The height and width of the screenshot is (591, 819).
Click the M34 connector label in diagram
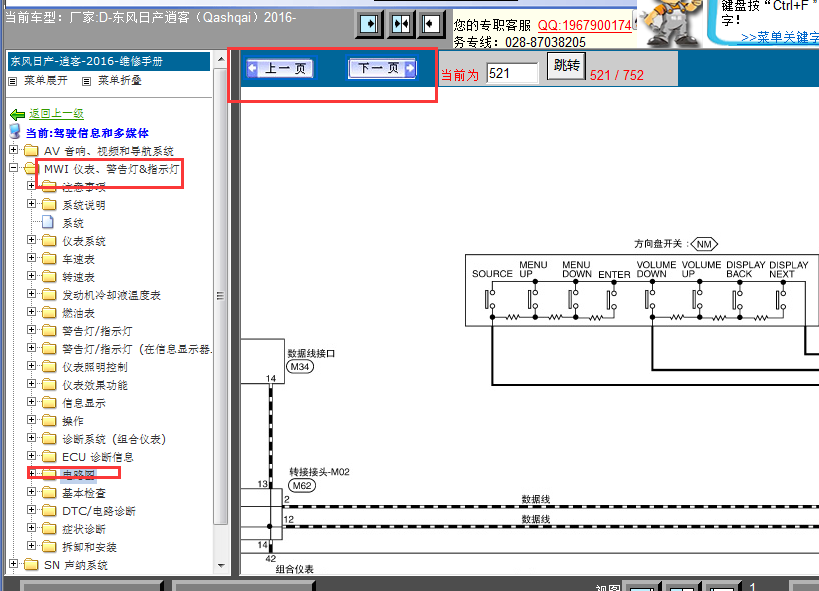tap(300, 367)
